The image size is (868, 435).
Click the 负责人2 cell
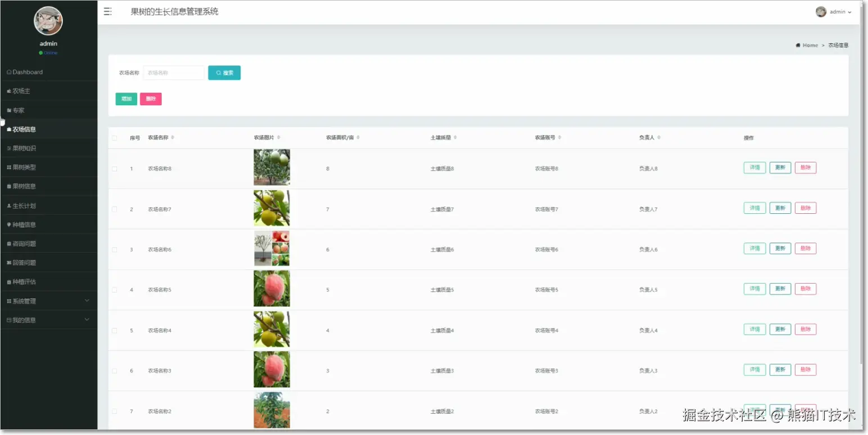click(x=648, y=411)
